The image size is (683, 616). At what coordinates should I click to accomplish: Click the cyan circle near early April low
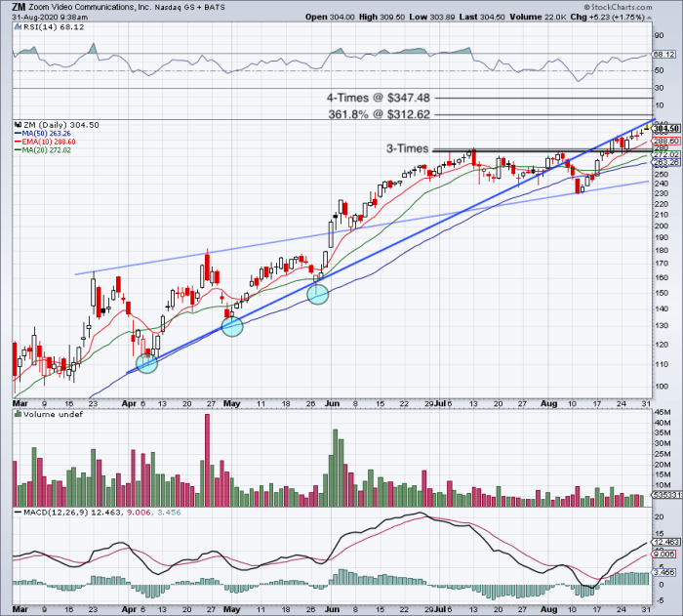pyautogui.click(x=146, y=363)
